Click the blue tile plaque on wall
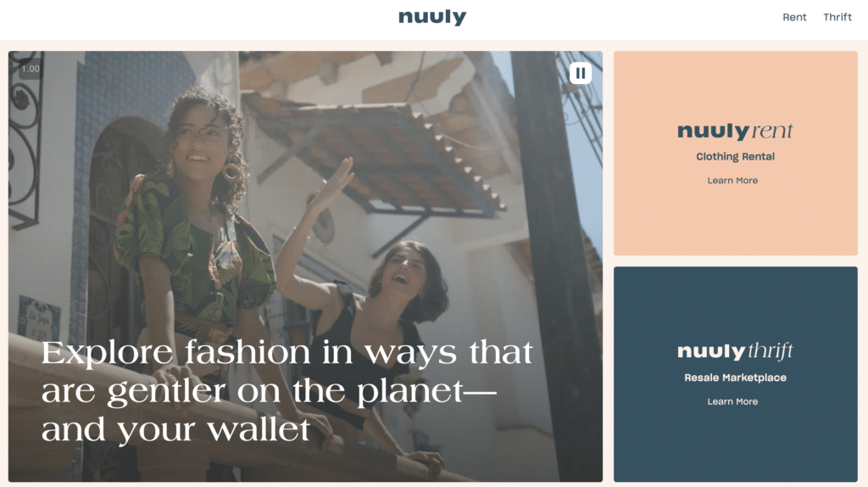The height and width of the screenshot is (487, 868). point(39,318)
